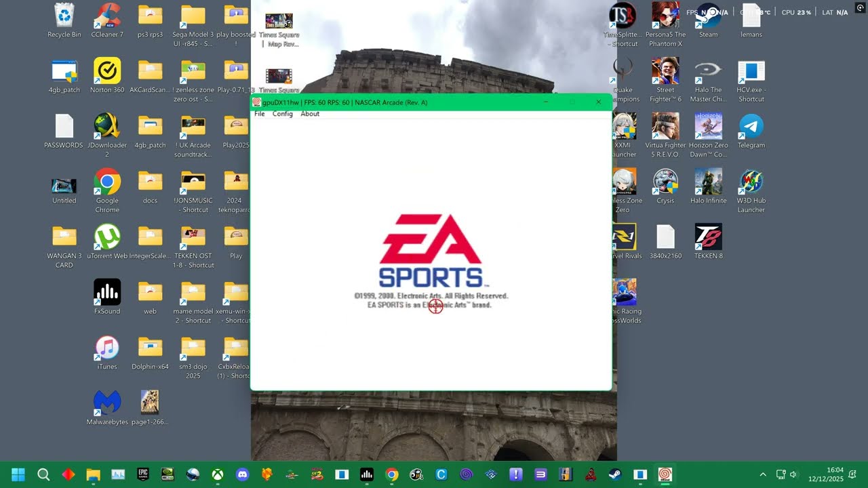Show hidden system tray icons
The height and width of the screenshot is (488, 868).
[x=763, y=474]
